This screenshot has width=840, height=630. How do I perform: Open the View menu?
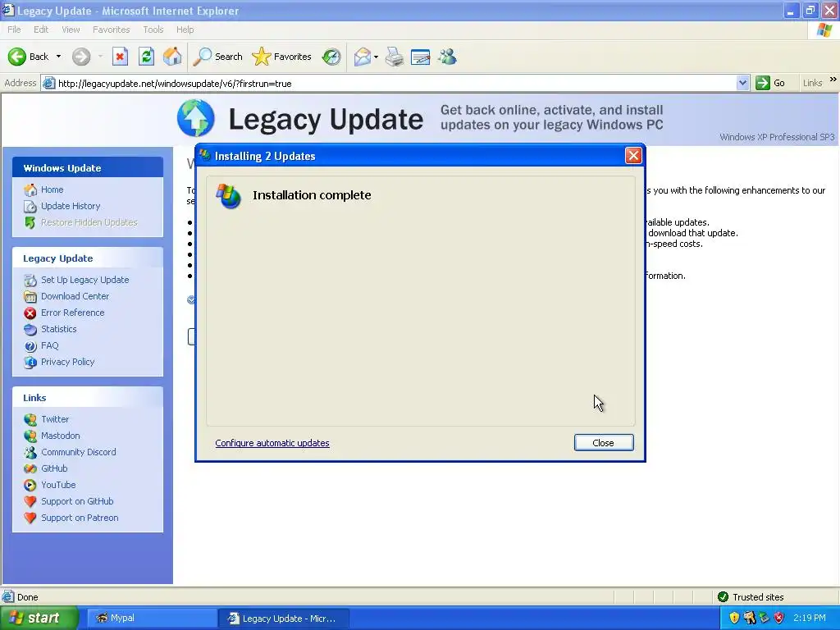click(71, 30)
